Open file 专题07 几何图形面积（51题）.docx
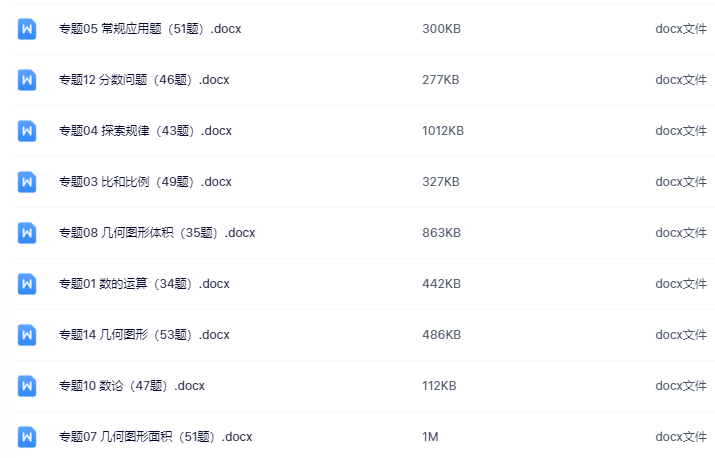 point(155,437)
